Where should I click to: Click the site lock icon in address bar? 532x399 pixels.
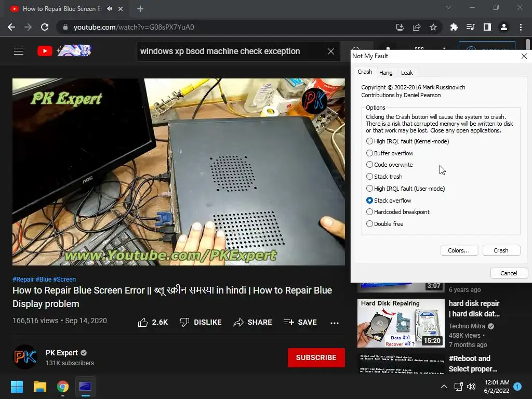coord(65,27)
